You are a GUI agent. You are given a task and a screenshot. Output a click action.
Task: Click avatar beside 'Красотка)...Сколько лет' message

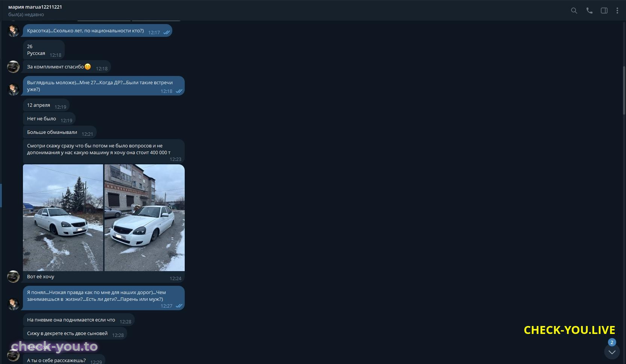pyautogui.click(x=14, y=30)
